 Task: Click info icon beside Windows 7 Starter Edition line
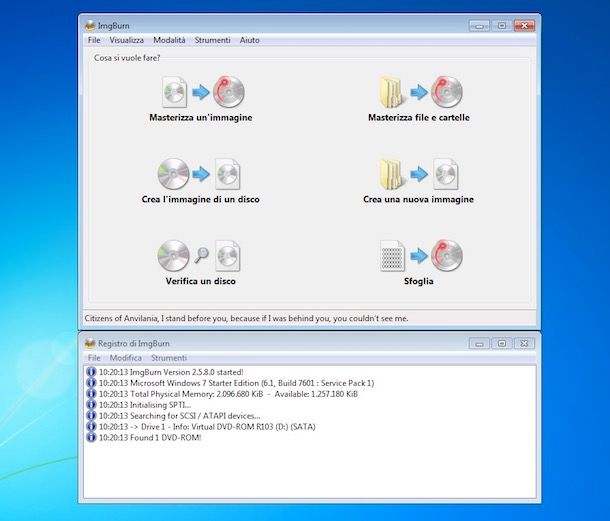(91, 383)
